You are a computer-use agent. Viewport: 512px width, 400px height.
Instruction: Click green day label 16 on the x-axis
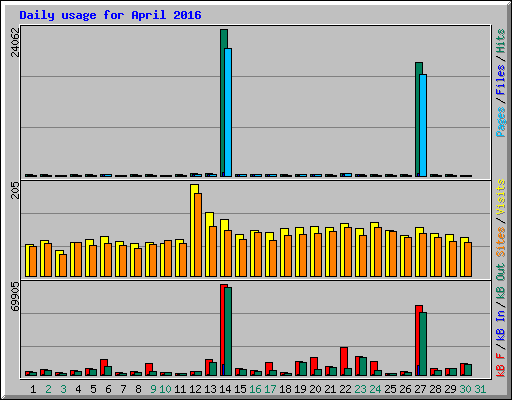[x=255, y=389]
